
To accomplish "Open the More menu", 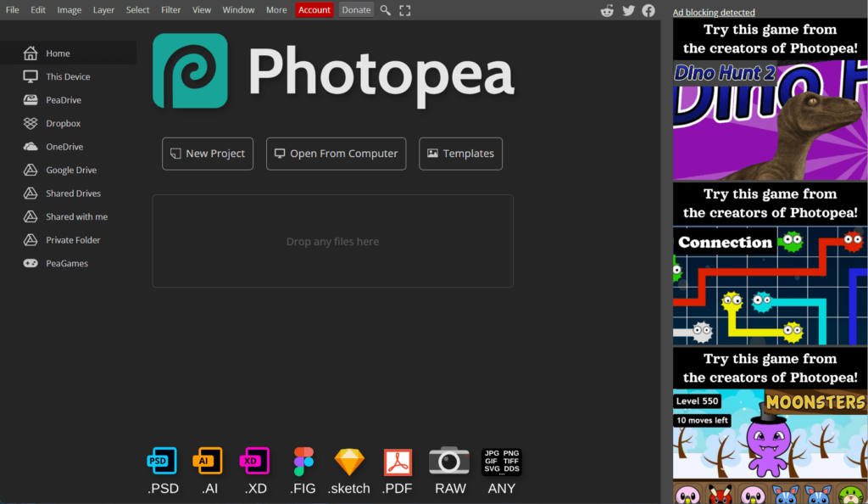I will click(x=276, y=10).
